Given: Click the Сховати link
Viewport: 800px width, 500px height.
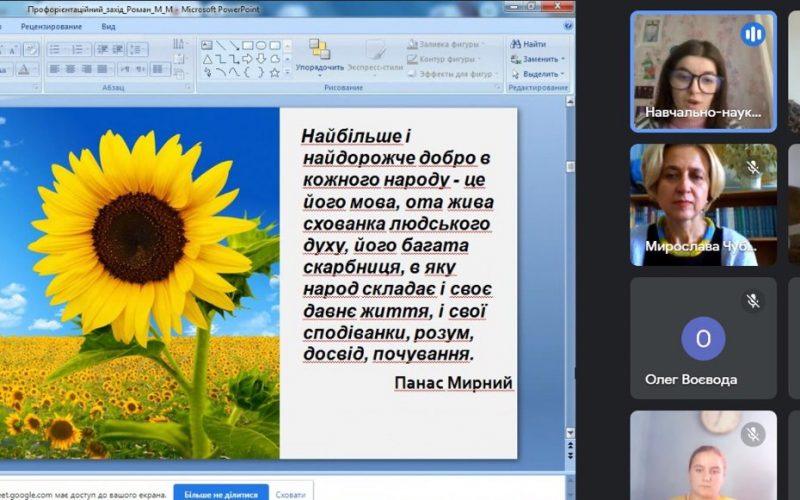Looking at the screenshot, I should (x=290, y=493).
